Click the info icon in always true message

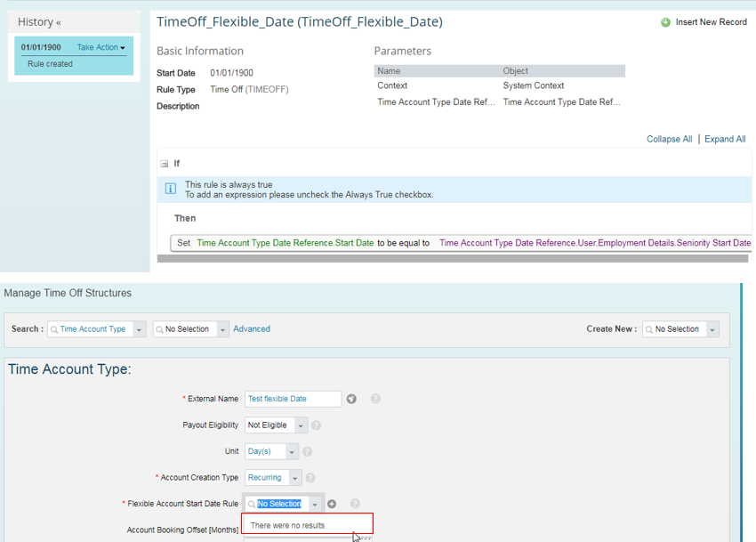(171, 189)
